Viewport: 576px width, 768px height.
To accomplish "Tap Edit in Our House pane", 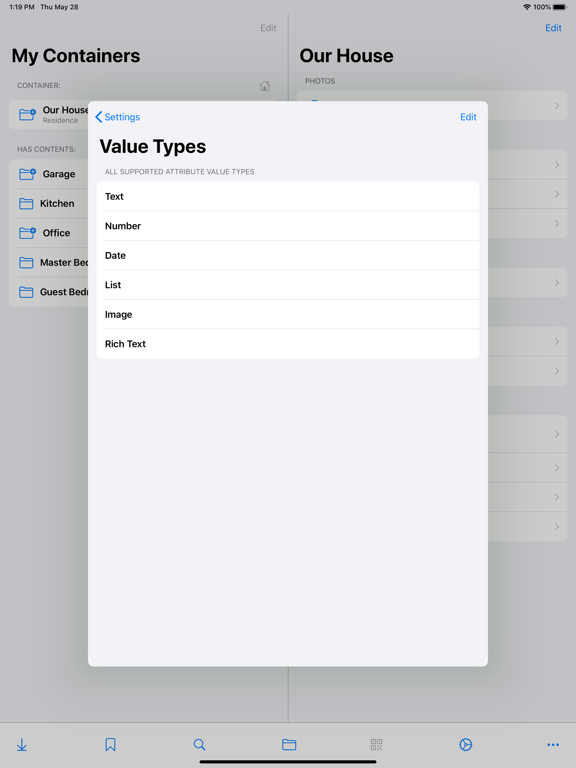I will 553,28.
